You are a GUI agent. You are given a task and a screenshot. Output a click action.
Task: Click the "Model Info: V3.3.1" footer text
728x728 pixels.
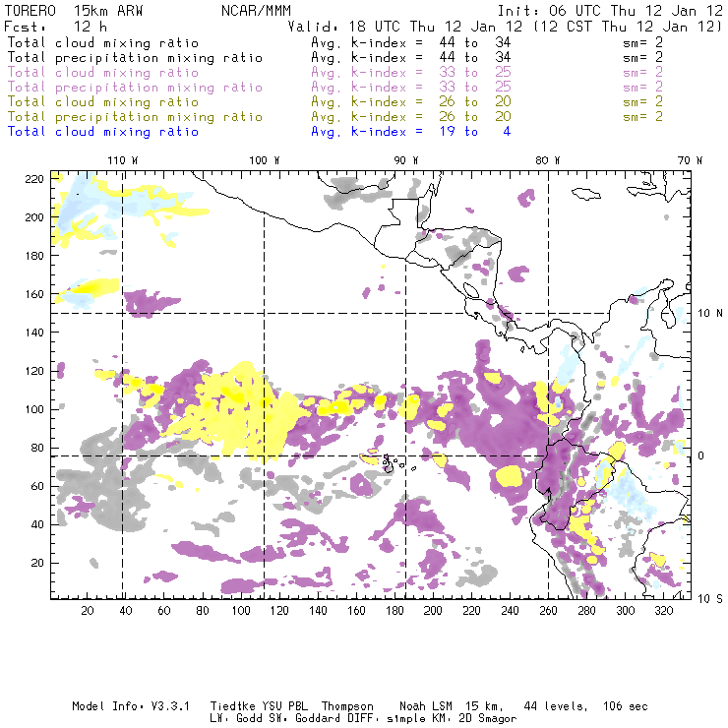pos(131,706)
